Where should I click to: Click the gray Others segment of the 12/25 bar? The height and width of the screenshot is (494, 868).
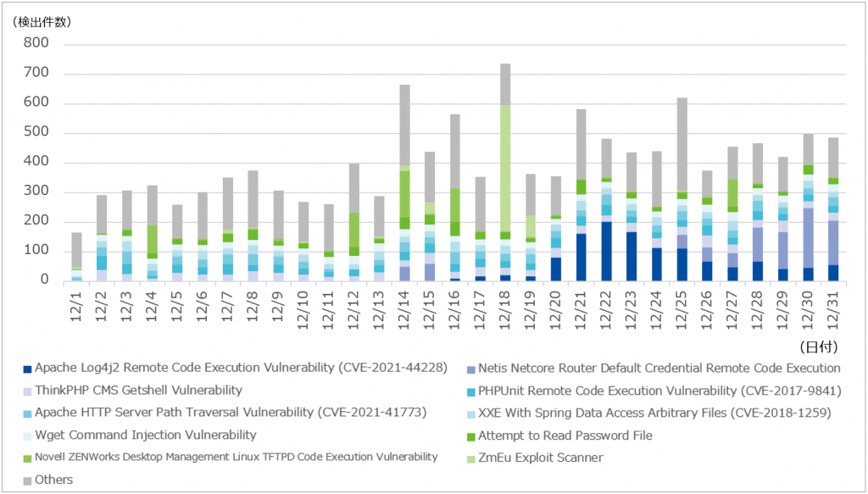(x=681, y=144)
